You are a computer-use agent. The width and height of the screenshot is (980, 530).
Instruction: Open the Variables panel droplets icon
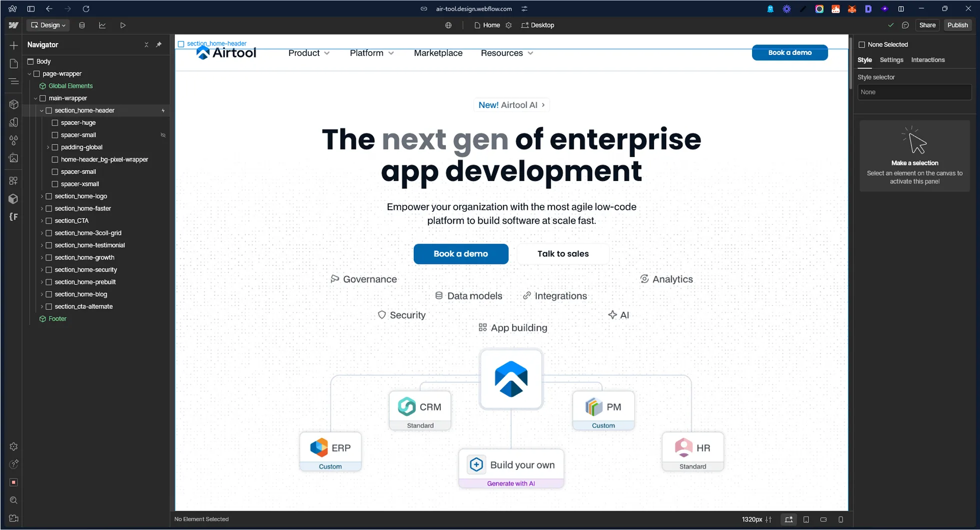(13, 140)
